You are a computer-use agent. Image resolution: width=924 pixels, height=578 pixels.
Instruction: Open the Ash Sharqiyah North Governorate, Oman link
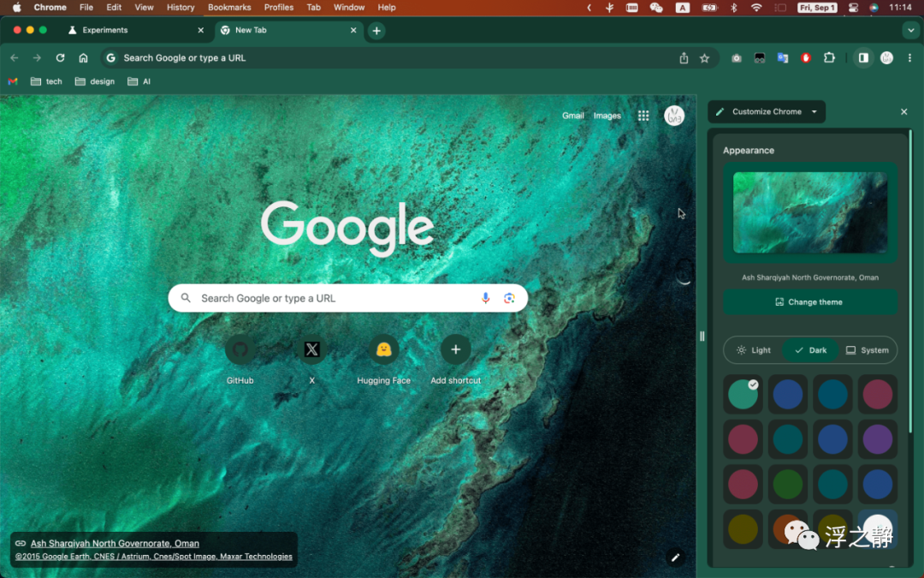pyautogui.click(x=115, y=543)
